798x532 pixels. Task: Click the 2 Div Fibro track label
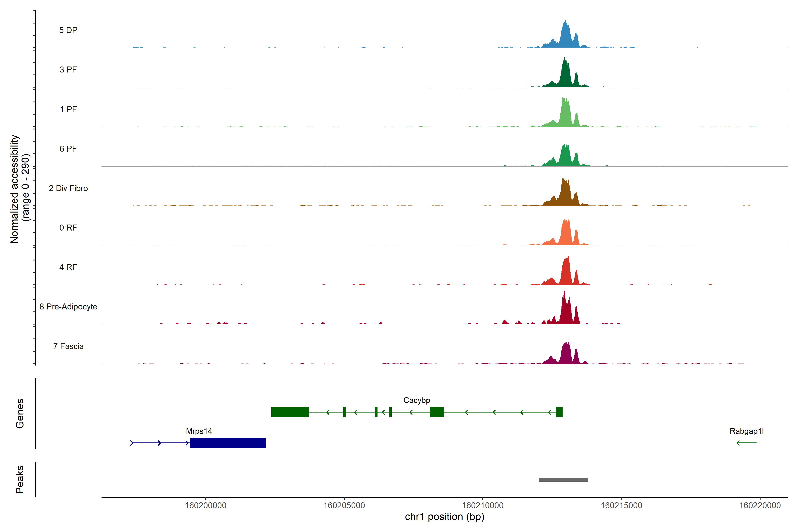(x=68, y=188)
